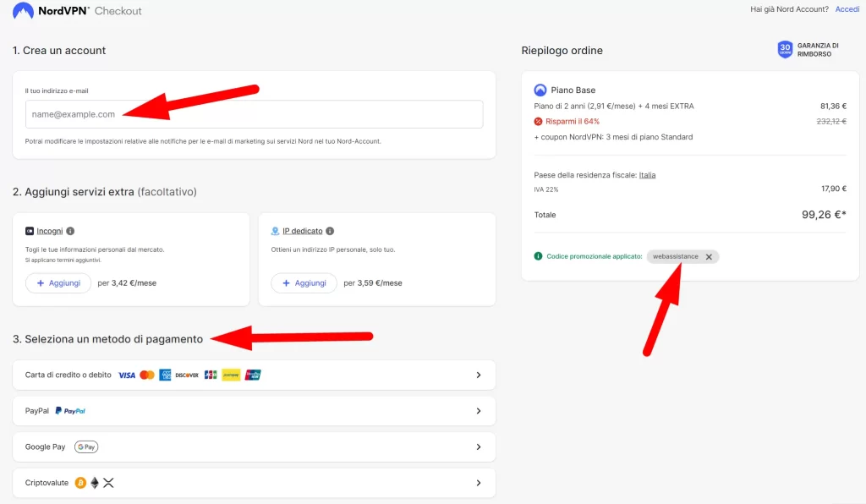Click the PayPal logo
866x504 pixels.
[70, 411]
